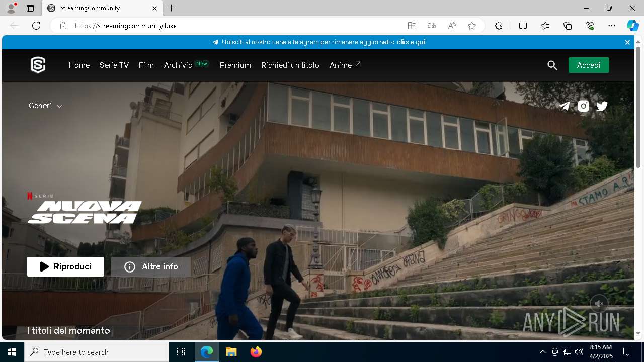
Task: Click the browser Back arrow
Action: click(14, 26)
